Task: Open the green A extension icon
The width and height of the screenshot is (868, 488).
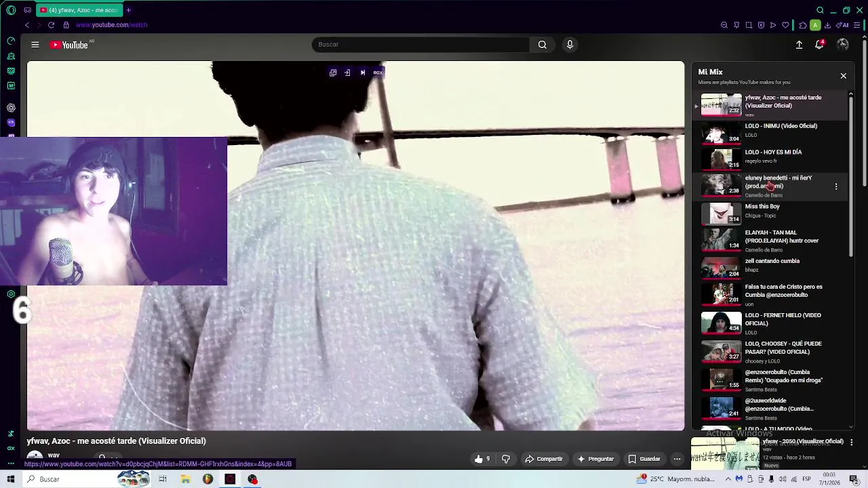Action: pyautogui.click(x=815, y=25)
